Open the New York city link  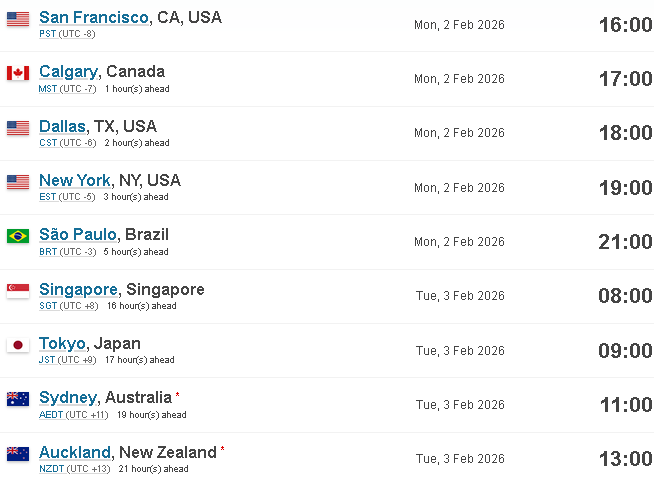pos(75,180)
